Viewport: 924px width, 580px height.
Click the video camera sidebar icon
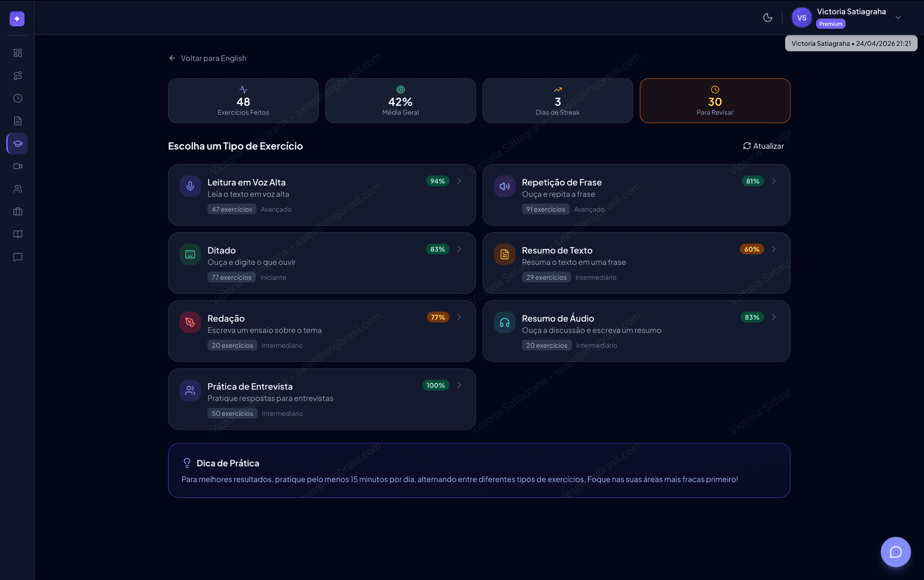coord(18,166)
